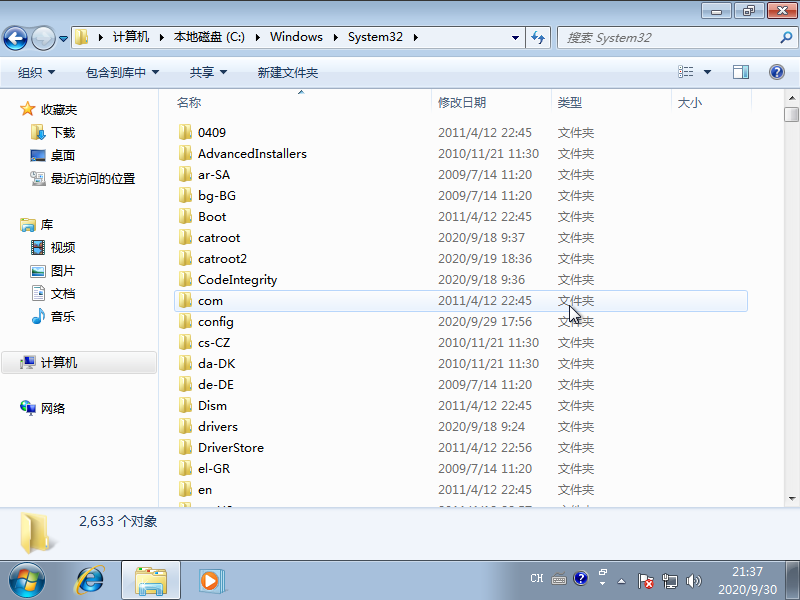The image size is (800, 600).
Task: Sort by the 修改日期 column header
Action: 462,102
